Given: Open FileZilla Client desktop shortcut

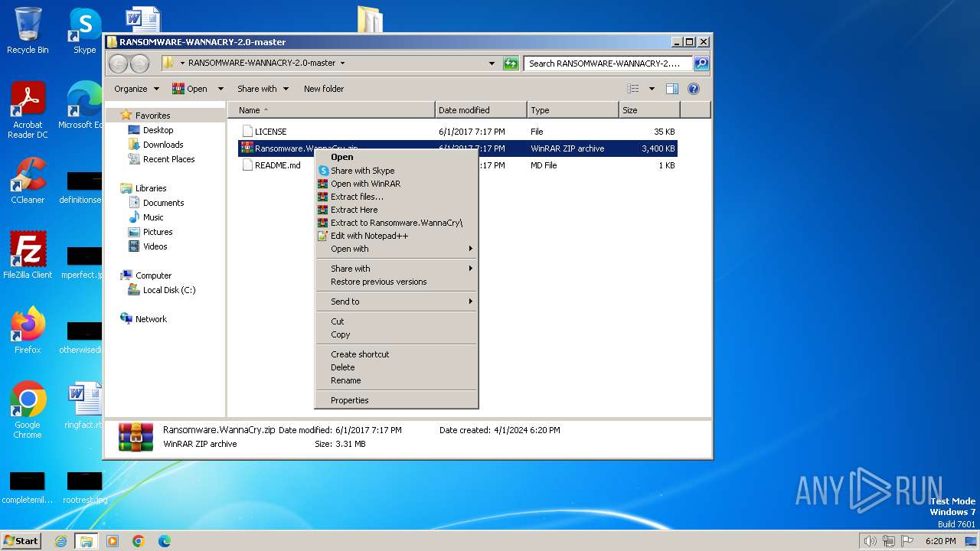Looking at the screenshot, I should click(x=28, y=255).
